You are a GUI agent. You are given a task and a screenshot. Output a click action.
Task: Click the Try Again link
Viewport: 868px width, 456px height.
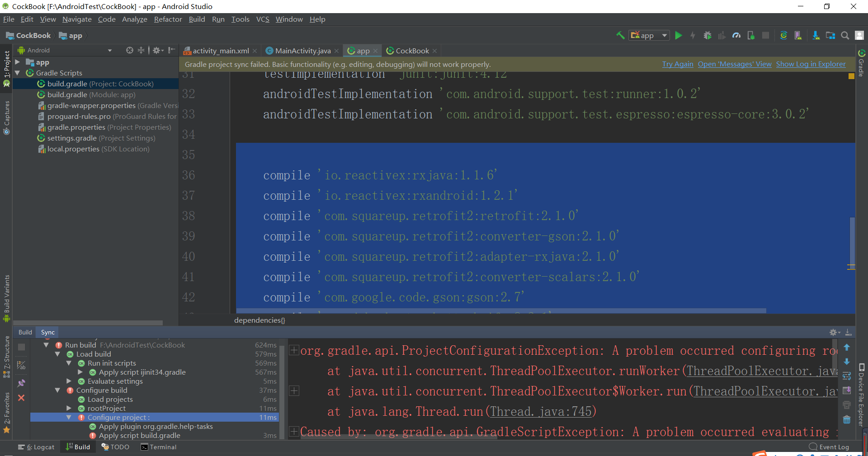677,64
